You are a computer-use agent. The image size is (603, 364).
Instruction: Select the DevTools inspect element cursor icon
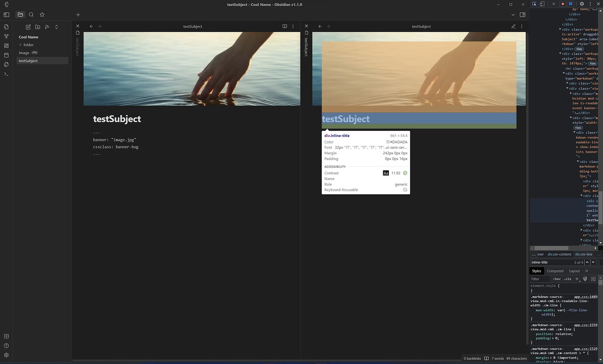[534, 3]
